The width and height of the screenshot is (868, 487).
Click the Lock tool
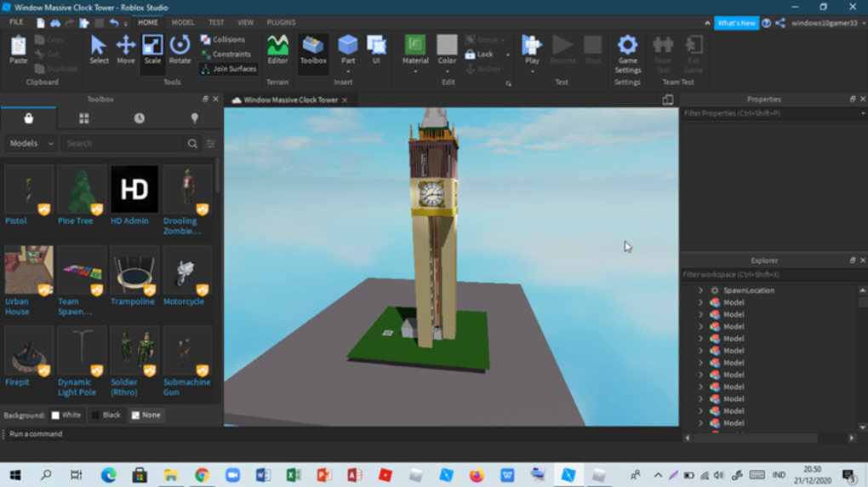tap(479, 54)
